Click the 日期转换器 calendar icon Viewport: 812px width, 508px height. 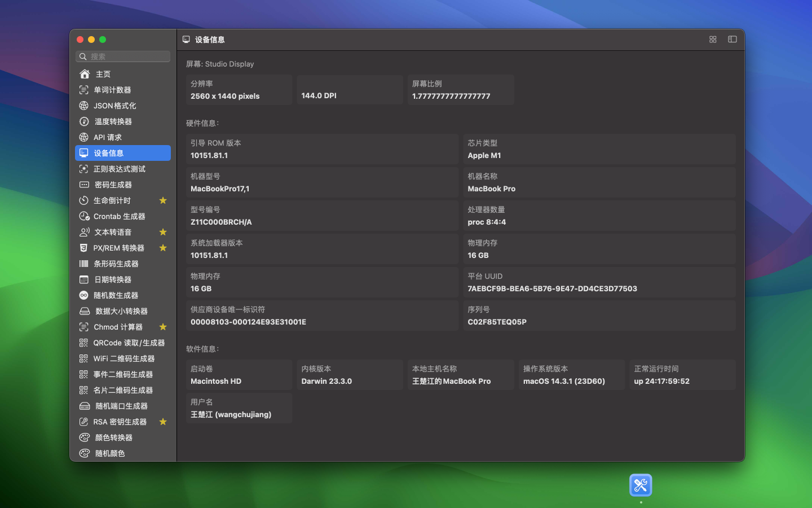click(84, 279)
